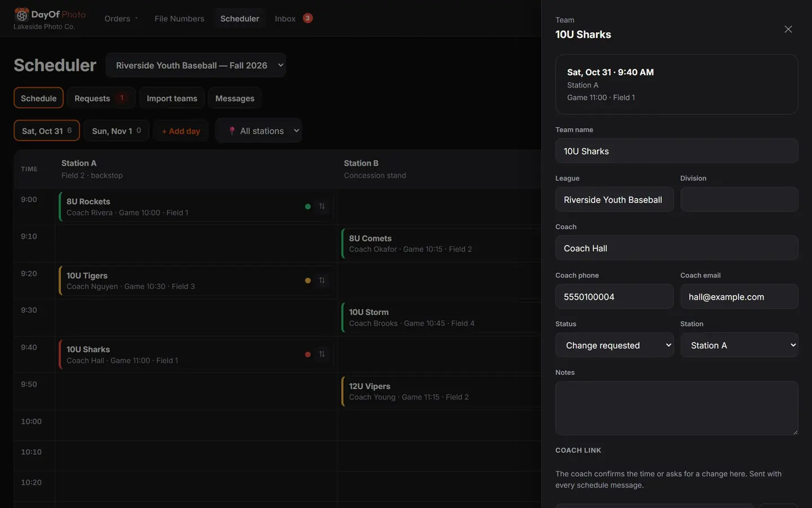Expand the Orders menu in top navigation
Viewport: 812px width, 508px height.
click(121, 19)
